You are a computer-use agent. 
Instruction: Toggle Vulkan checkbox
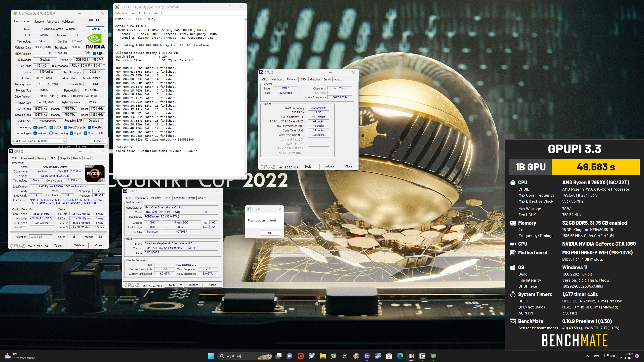(x=35, y=133)
